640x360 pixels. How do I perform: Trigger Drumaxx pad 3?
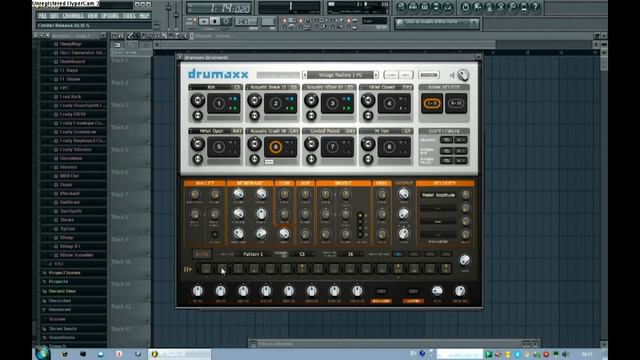(332, 104)
